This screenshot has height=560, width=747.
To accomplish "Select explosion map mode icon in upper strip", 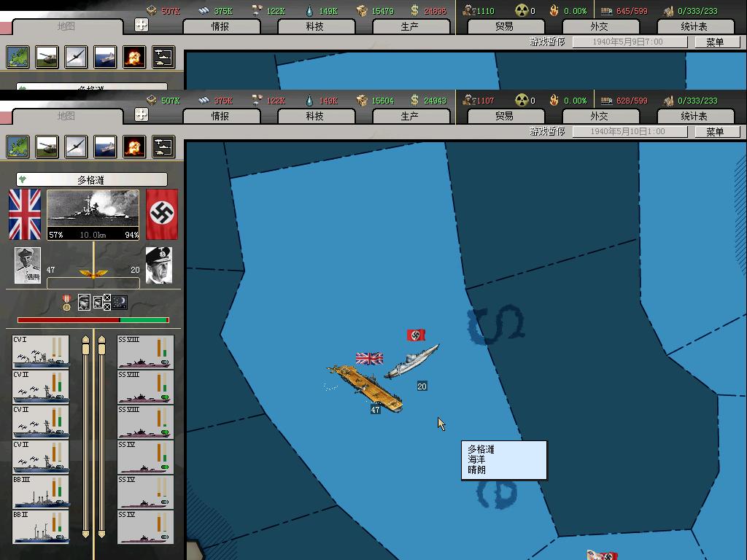I will click(134, 57).
